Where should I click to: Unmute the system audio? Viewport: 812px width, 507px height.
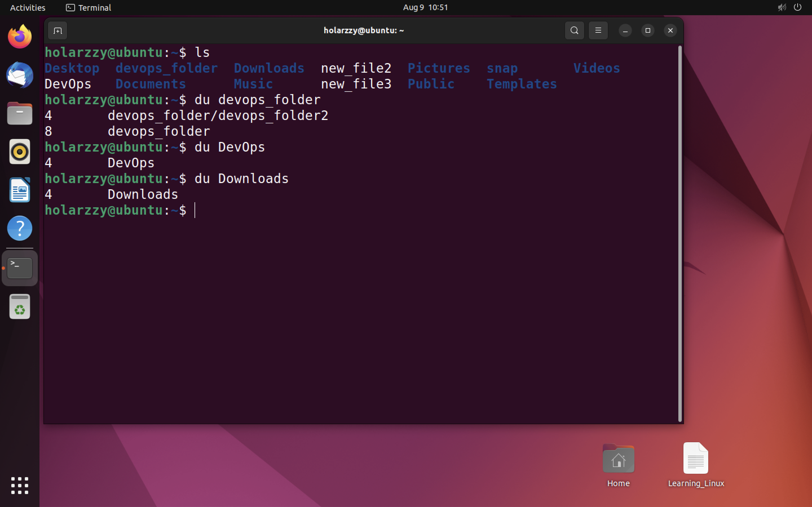tap(782, 7)
